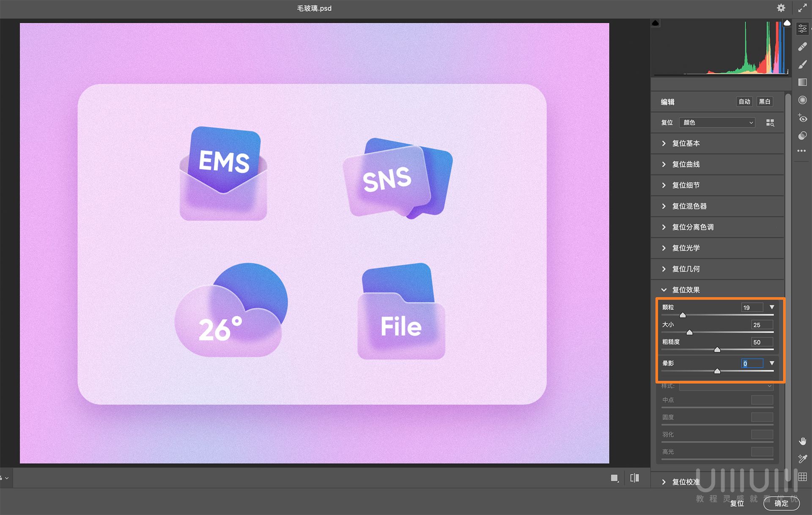The height and width of the screenshot is (515, 812).
Task: Collapse the 复位效果 section
Action: [686, 290]
